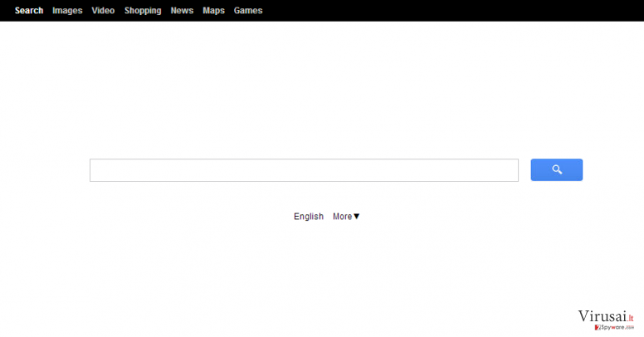This screenshot has height=337, width=644.
Task: Visit the Games tab
Action: point(248,11)
